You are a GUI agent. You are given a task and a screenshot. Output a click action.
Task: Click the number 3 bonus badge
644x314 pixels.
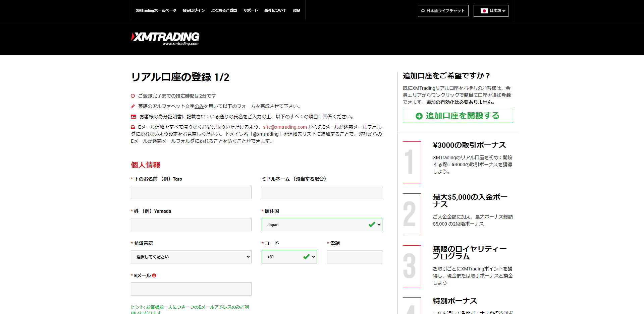pos(412,266)
